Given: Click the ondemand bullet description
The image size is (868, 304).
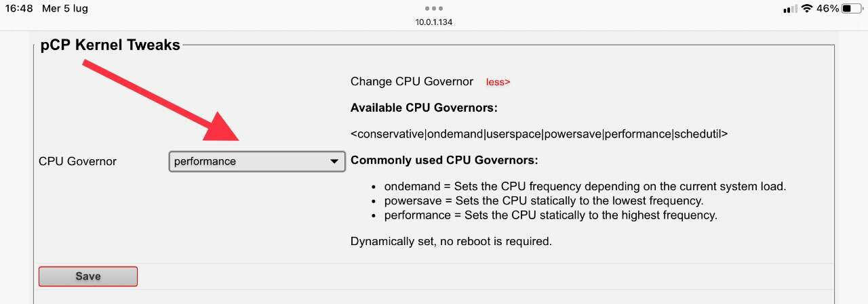Looking at the screenshot, I should point(585,186).
